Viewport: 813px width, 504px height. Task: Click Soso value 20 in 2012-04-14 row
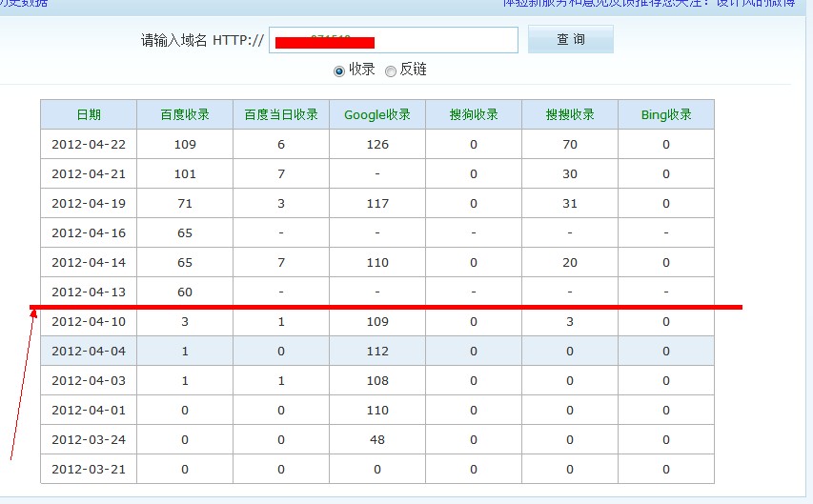click(570, 262)
